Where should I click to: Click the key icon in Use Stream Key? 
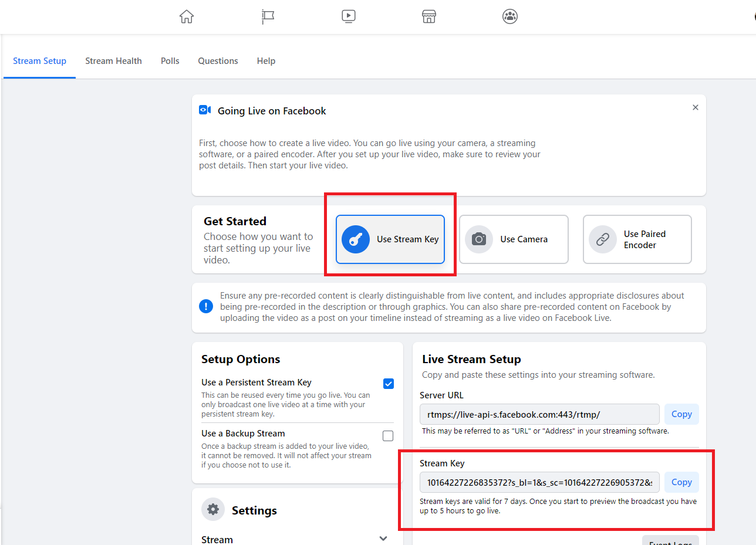tap(356, 239)
